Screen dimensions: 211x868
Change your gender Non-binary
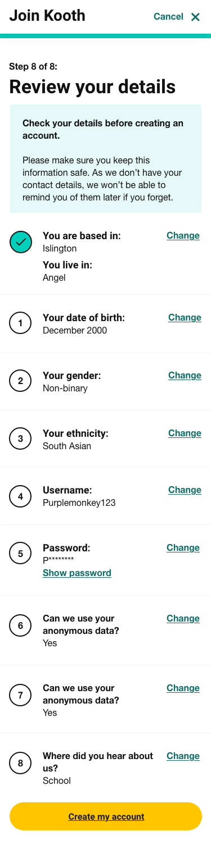(x=185, y=375)
